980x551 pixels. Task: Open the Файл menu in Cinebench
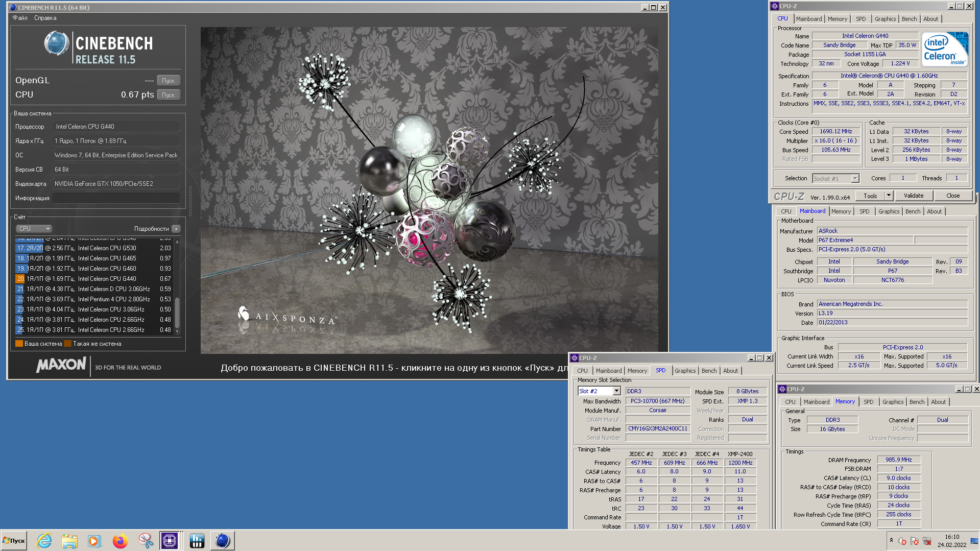click(20, 18)
